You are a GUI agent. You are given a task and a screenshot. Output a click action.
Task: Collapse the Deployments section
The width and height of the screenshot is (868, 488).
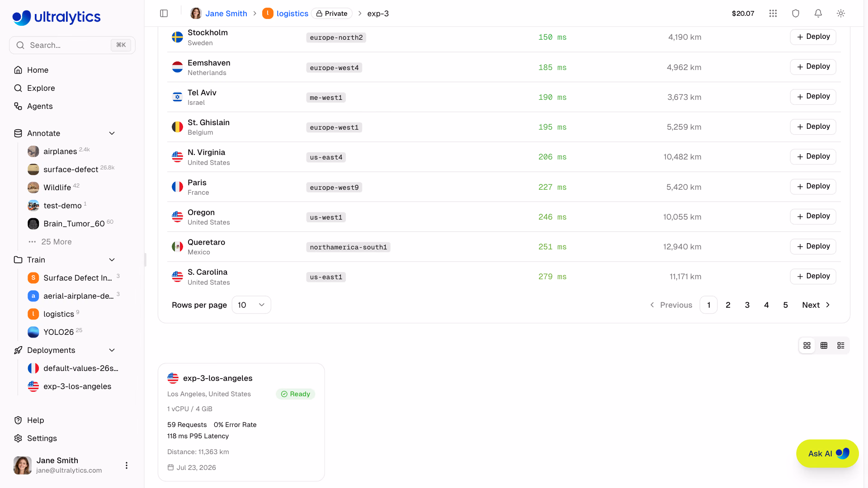pos(112,350)
